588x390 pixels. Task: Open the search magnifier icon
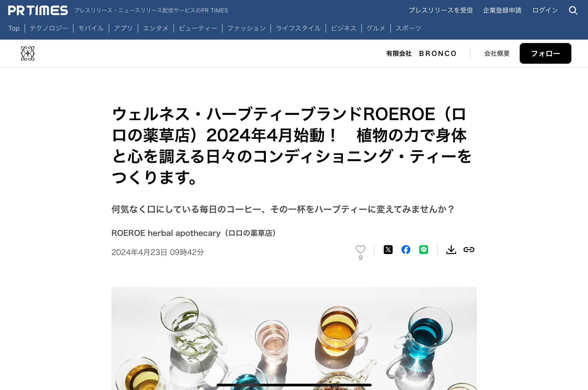pos(573,10)
